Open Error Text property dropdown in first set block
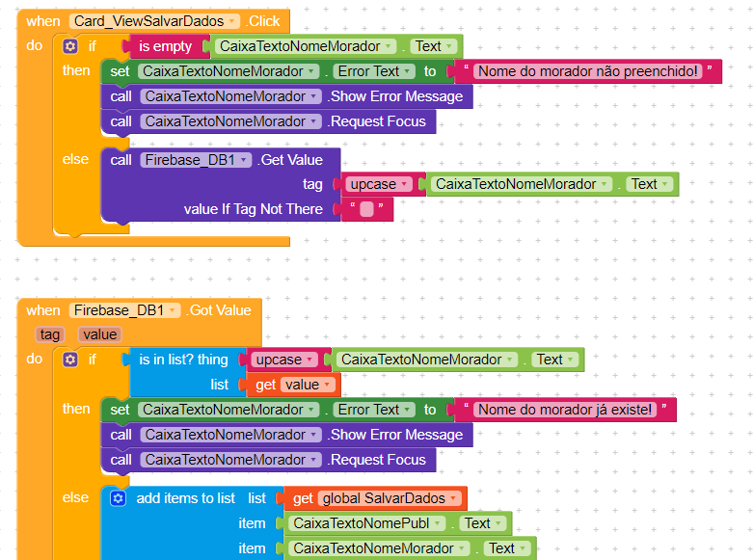This screenshot has height=560, width=753. click(374, 71)
